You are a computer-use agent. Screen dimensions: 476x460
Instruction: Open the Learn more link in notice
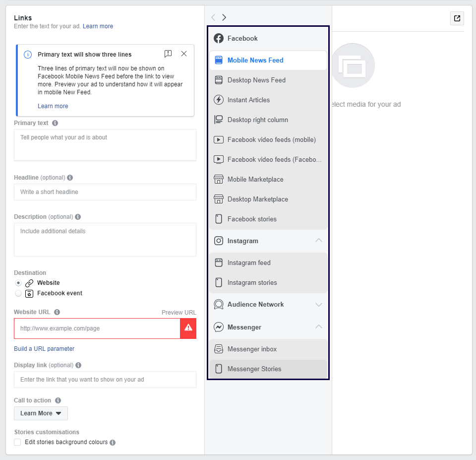pos(53,106)
